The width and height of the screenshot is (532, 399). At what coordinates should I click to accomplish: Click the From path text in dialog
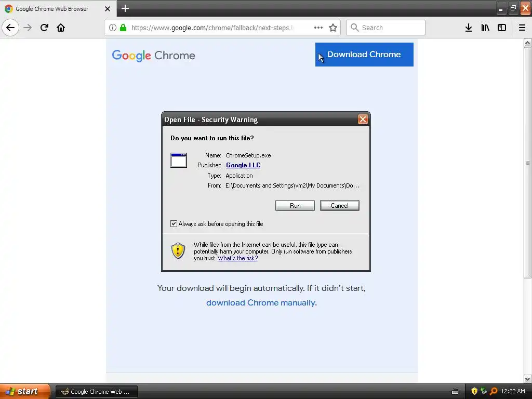pyautogui.click(x=292, y=185)
